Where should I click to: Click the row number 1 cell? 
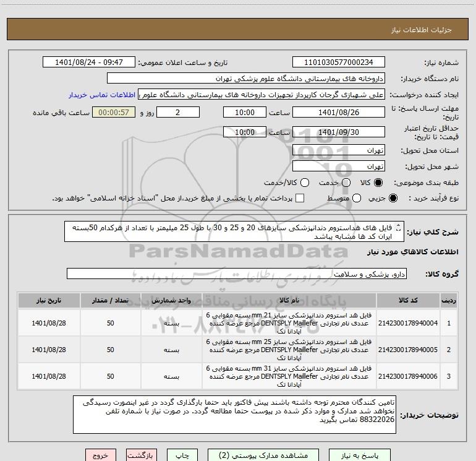click(x=449, y=323)
